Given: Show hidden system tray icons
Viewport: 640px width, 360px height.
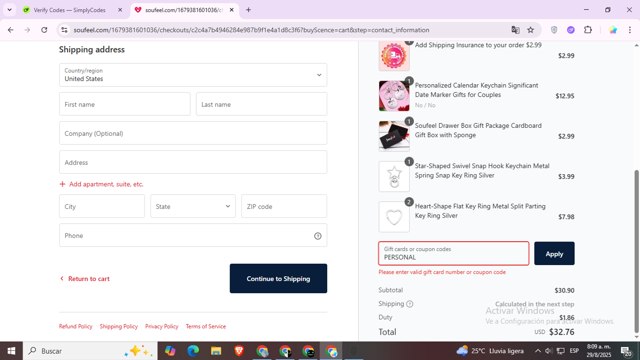Looking at the screenshot, I should tap(538, 351).
